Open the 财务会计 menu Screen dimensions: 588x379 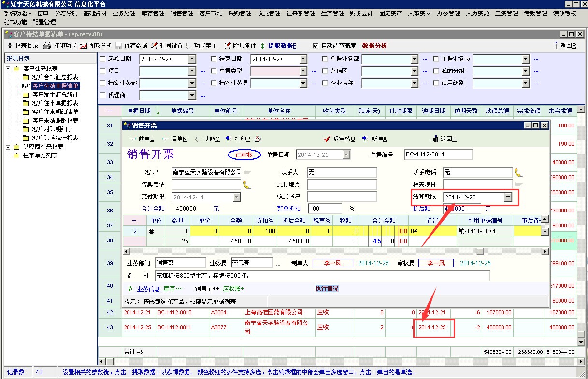[x=361, y=14]
